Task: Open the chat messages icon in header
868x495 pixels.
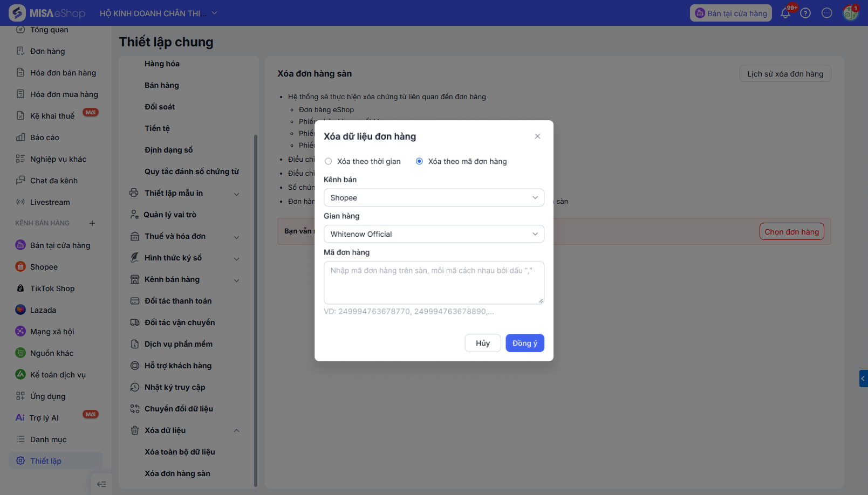Action: tap(827, 13)
